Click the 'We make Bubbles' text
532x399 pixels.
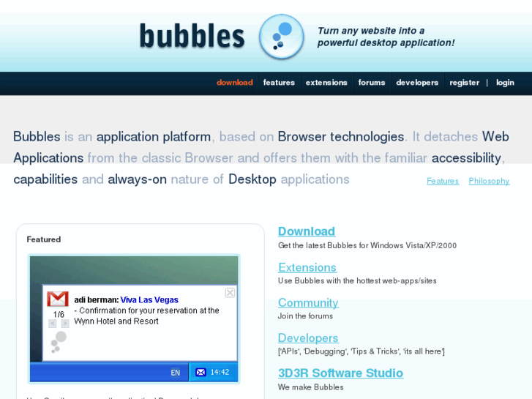pos(310,387)
